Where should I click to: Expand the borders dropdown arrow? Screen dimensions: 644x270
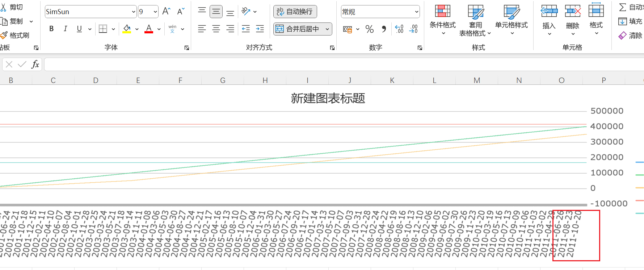point(113,29)
